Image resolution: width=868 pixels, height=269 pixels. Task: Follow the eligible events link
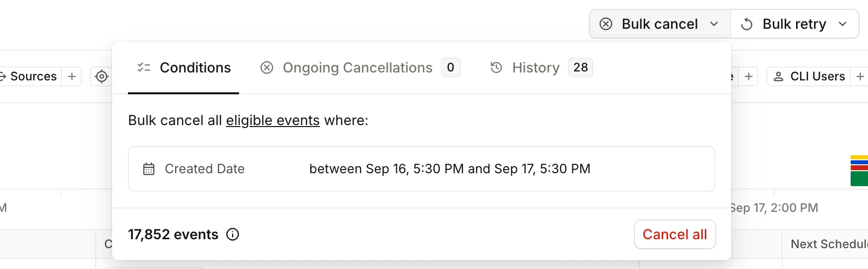(273, 120)
